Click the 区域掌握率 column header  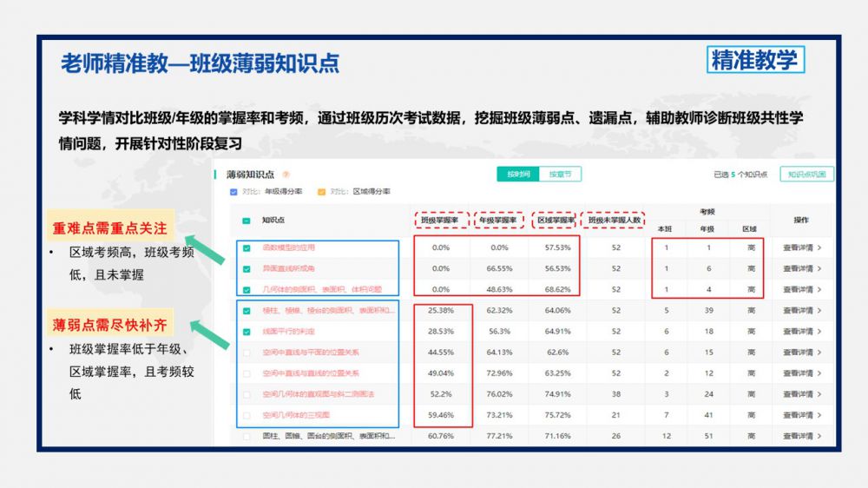556,221
